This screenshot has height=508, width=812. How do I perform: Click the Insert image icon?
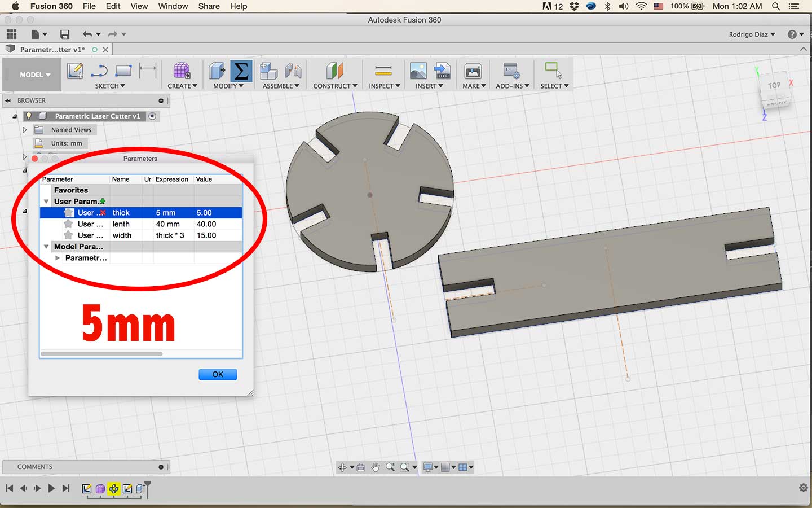(418, 71)
